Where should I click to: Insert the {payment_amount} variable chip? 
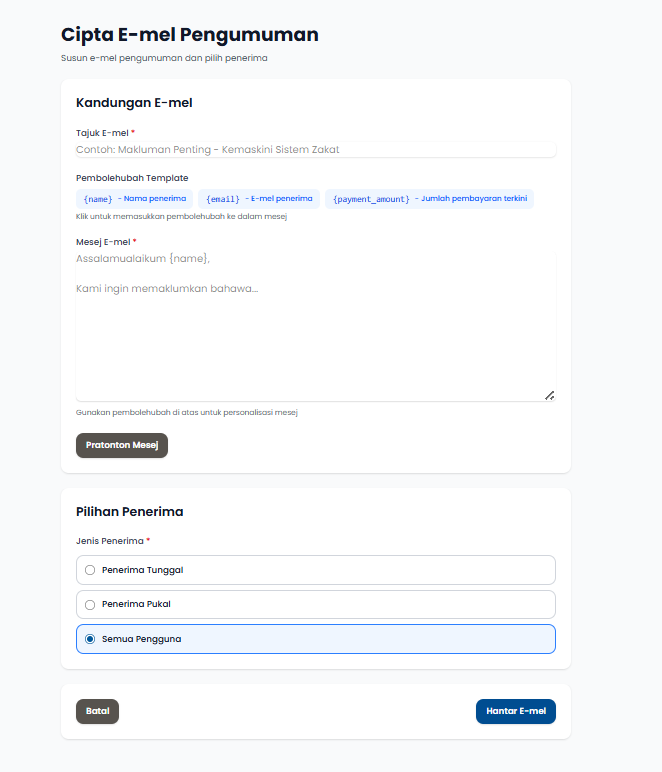429,199
